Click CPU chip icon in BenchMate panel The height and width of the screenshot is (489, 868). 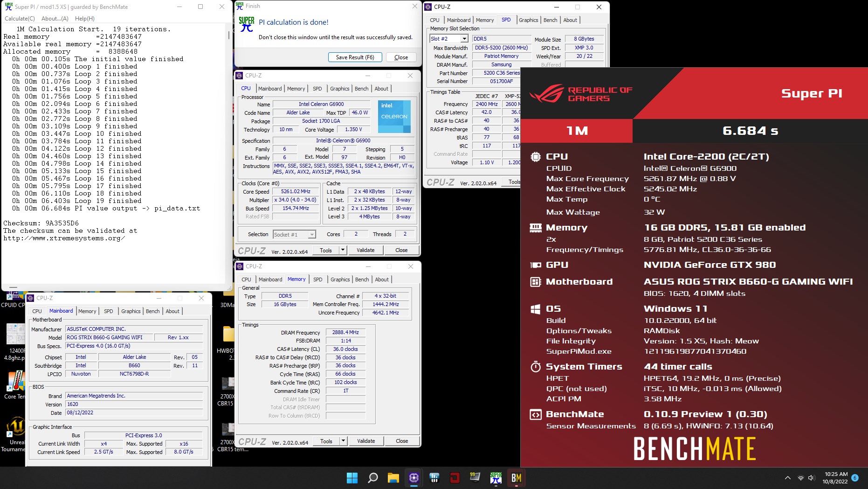(x=536, y=157)
